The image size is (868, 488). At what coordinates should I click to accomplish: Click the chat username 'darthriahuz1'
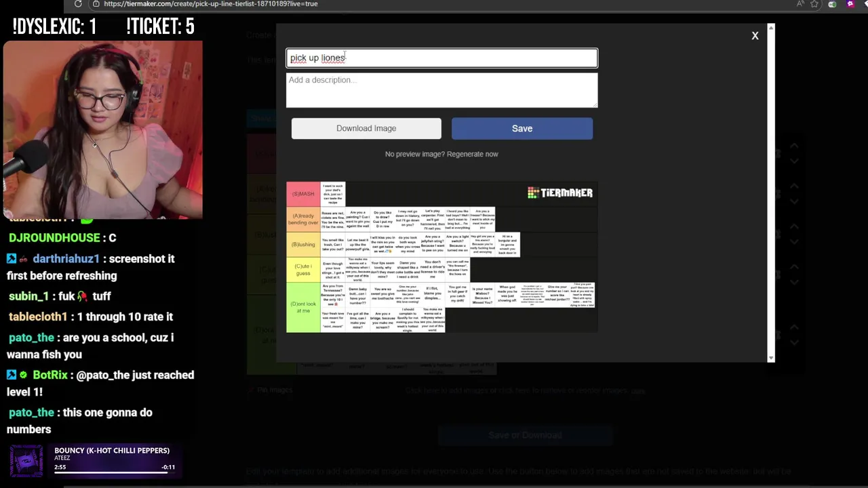click(66, 259)
